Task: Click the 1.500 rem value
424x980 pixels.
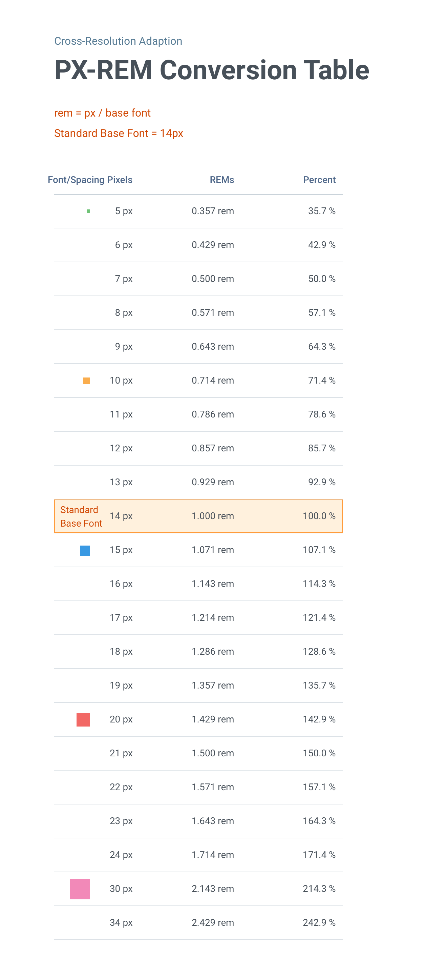Action: 213,753
